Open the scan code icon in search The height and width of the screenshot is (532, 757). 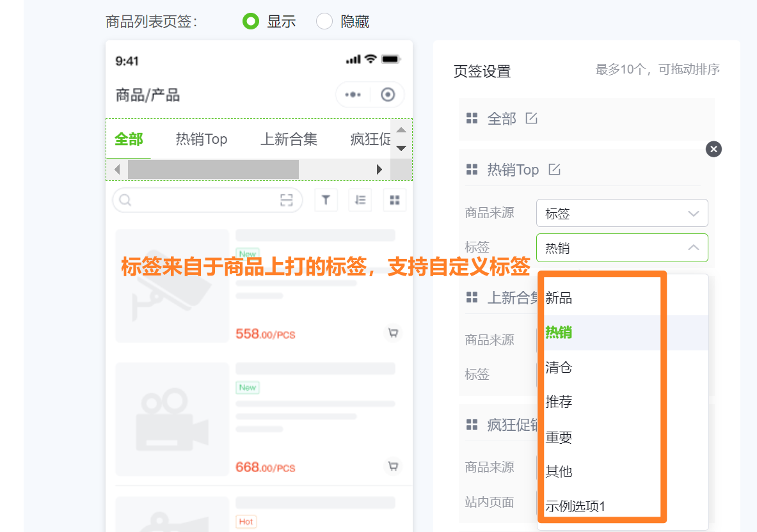tap(287, 200)
